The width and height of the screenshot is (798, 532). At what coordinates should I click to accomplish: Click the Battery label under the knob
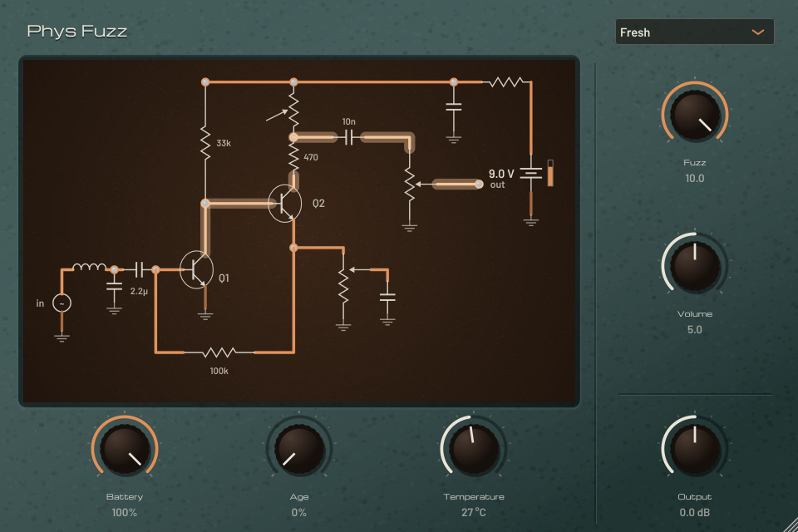pyautogui.click(x=125, y=497)
